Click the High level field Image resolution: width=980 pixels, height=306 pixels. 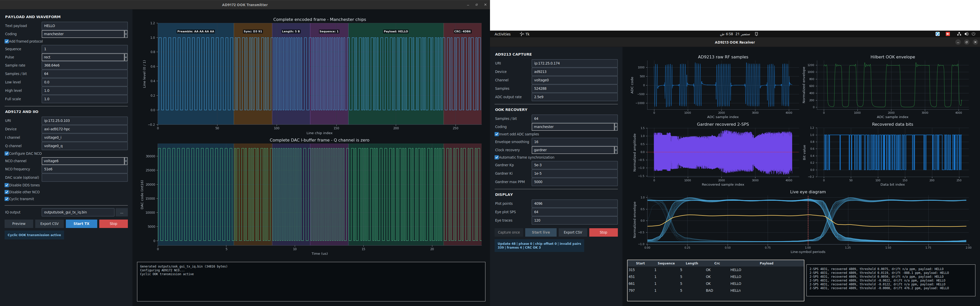click(x=84, y=91)
